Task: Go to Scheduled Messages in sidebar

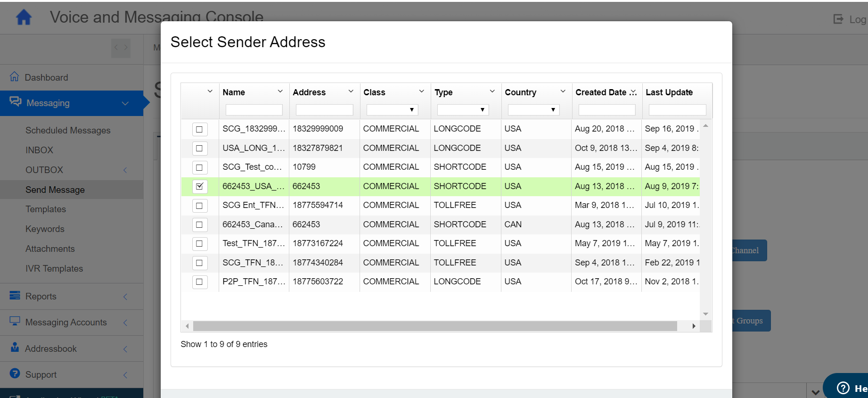Action: pyautogui.click(x=68, y=130)
